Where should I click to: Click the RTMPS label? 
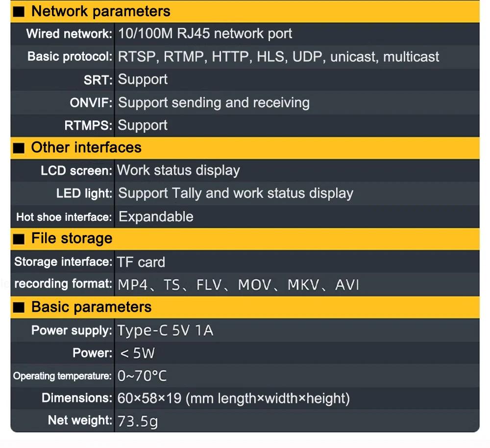click(88, 125)
